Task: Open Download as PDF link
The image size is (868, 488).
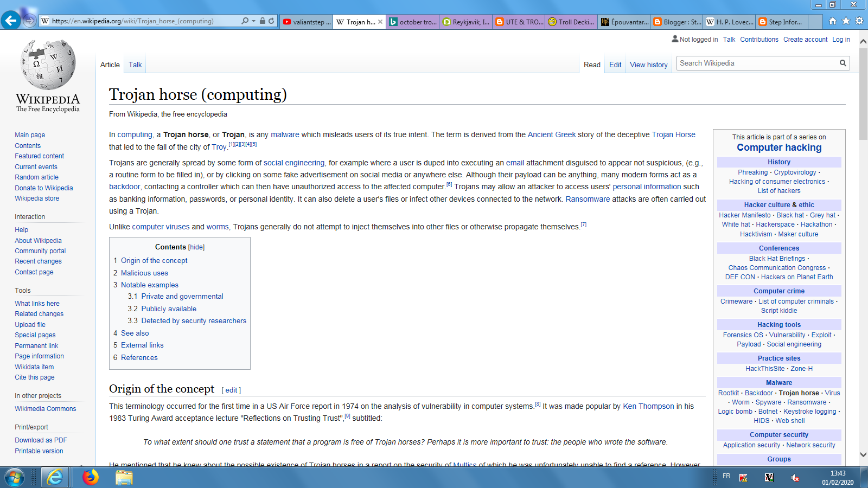Action: 41,440
